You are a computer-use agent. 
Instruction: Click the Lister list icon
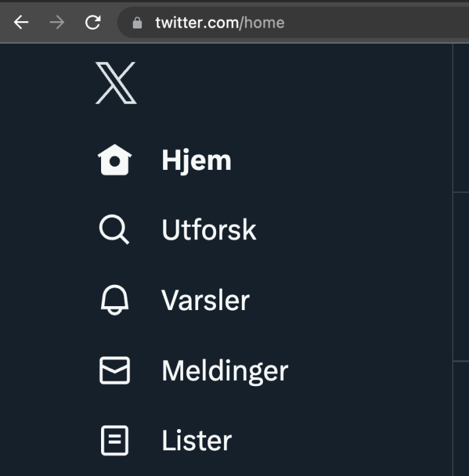click(114, 441)
